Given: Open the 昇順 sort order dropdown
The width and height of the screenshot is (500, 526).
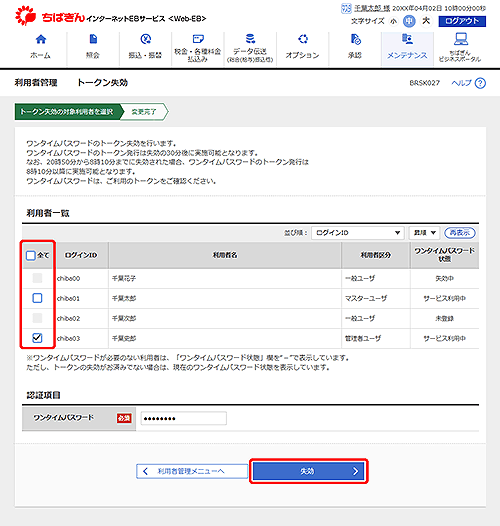Looking at the screenshot, I should point(424,233).
